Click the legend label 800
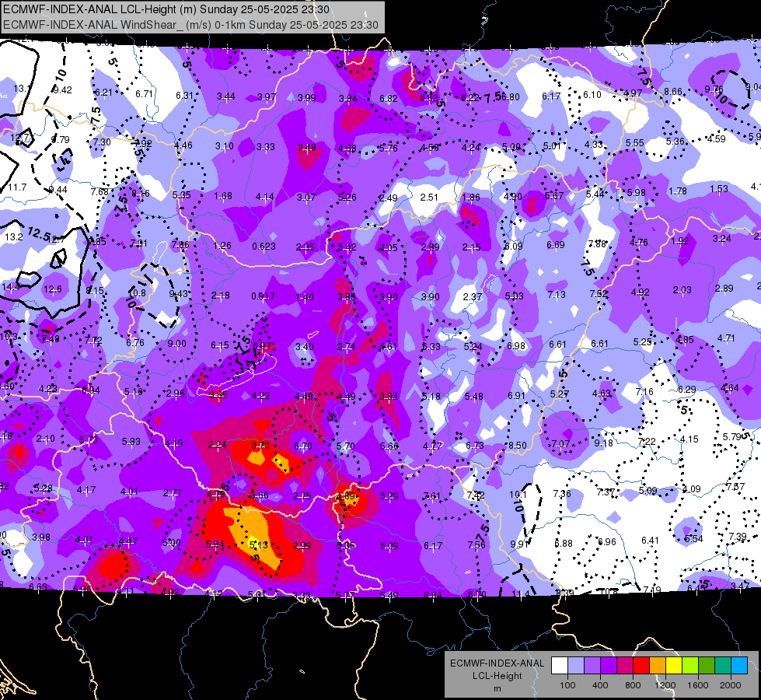The width and height of the screenshot is (761, 700). pos(633,685)
